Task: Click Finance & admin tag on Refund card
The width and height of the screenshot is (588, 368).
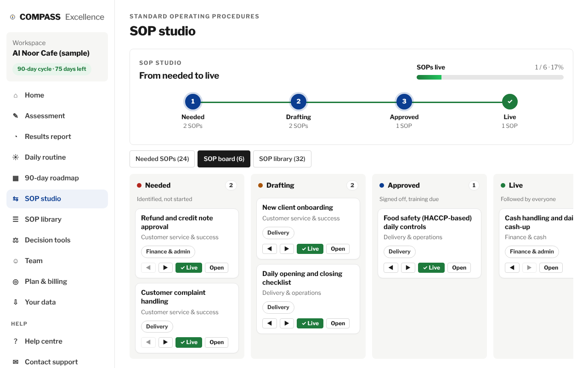Action: (x=168, y=252)
